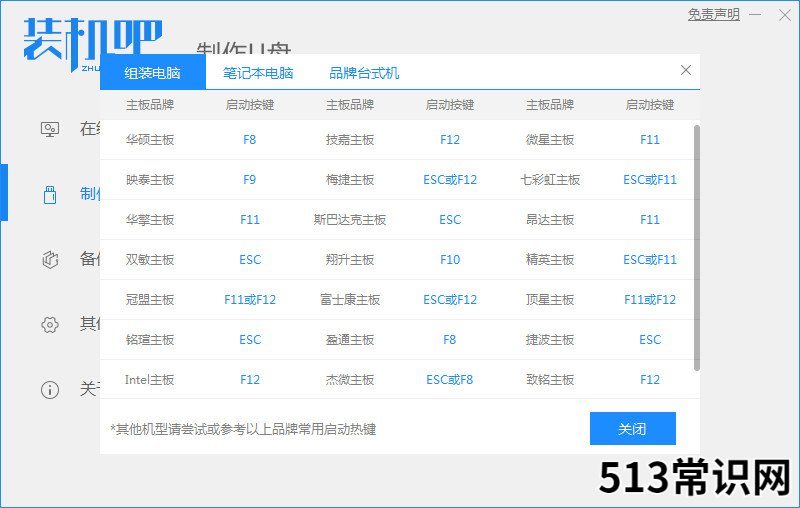Click the 翔升主板 cell
This screenshot has height=508, width=800.
point(350,260)
